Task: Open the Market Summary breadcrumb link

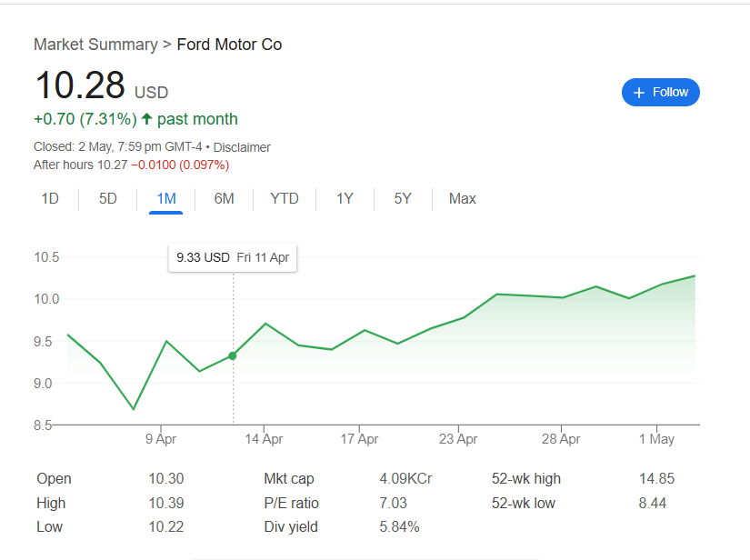Action: click(x=95, y=45)
